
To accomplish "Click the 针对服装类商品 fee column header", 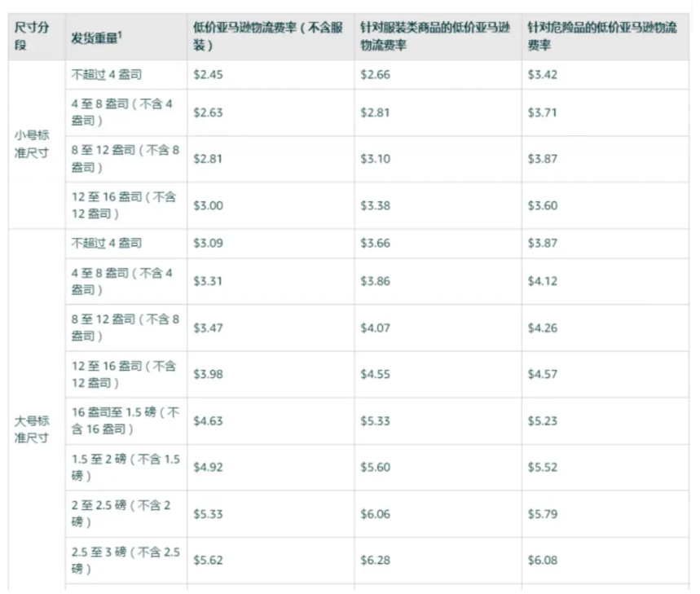I will (x=437, y=36).
